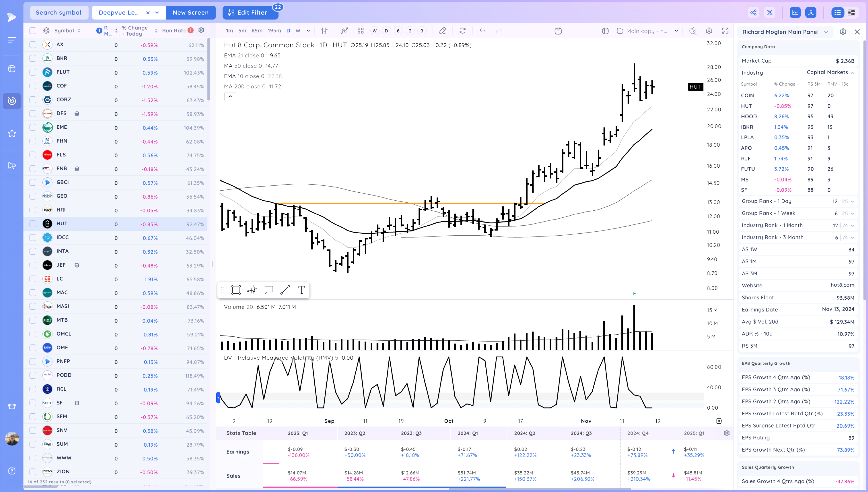Sort by % Change - Today column

coord(140,31)
